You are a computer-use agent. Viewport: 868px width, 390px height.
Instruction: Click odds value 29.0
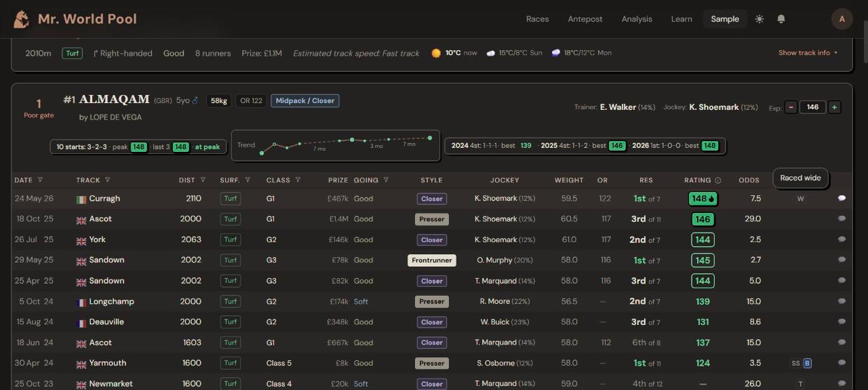[x=753, y=219]
